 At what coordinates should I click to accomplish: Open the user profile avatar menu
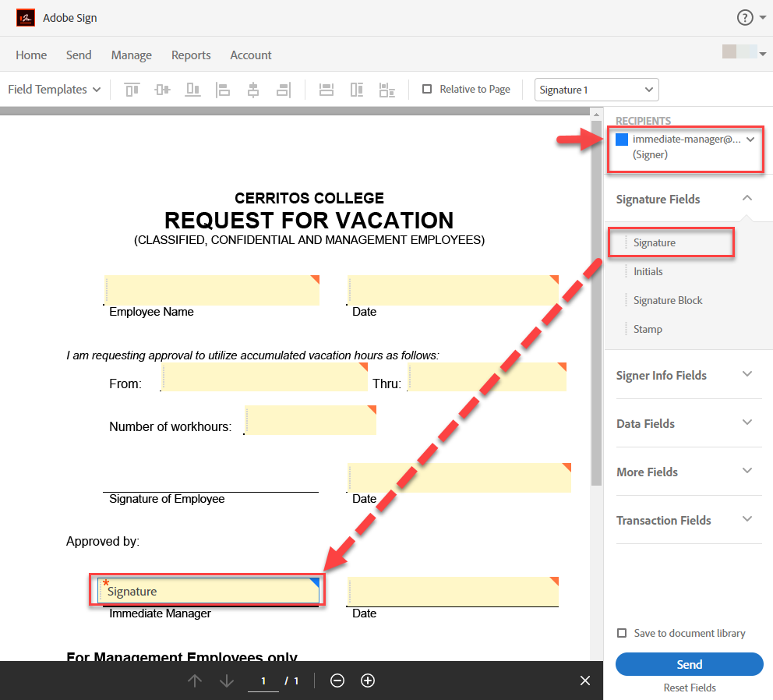(743, 51)
